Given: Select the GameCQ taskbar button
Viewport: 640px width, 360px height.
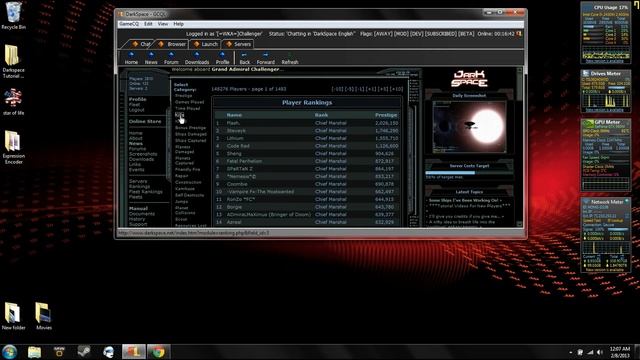Looking at the screenshot, I should pyautogui.click(x=133, y=352).
